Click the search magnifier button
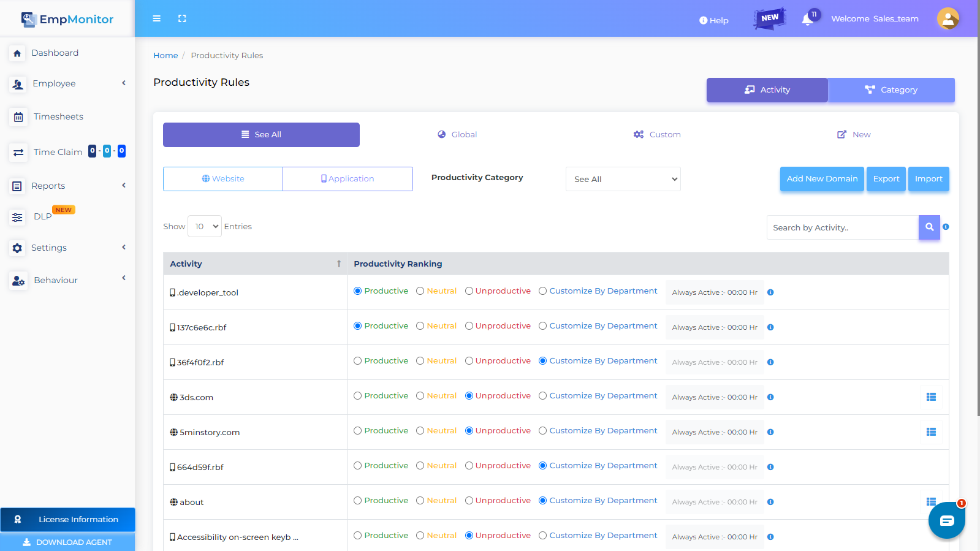The height and width of the screenshot is (551, 980). click(929, 227)
